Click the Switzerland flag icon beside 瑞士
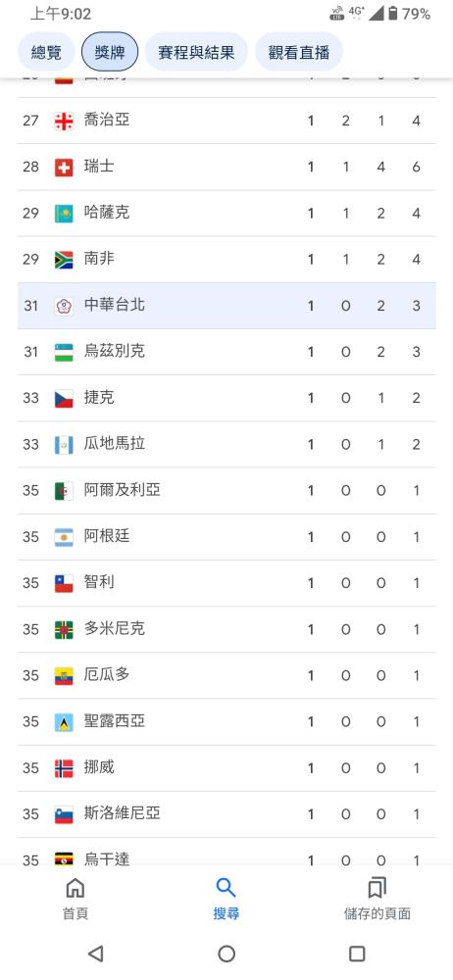Screen dimensions: 453x980 (x=64, y=167)
